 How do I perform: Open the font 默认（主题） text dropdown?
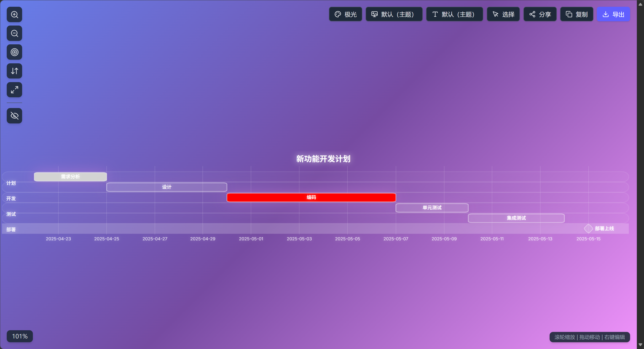[x=455, y=14]
